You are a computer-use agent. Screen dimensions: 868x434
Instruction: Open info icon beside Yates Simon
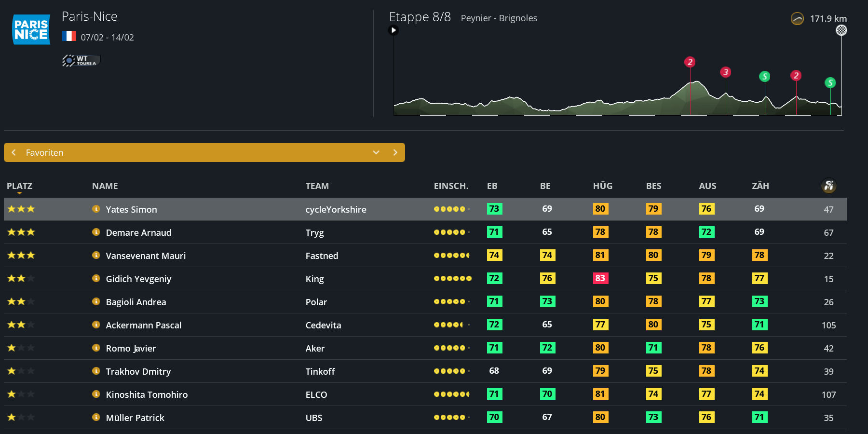96,209
